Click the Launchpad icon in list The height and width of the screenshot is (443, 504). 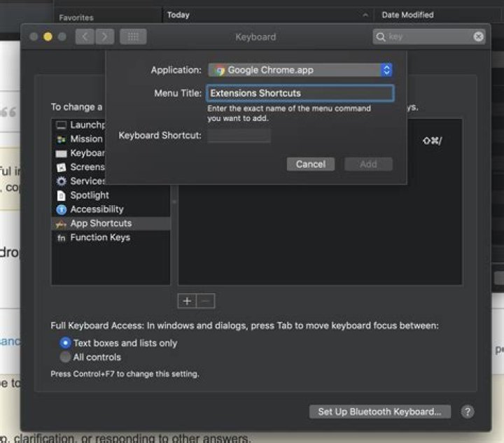click(x=61, y=125)
